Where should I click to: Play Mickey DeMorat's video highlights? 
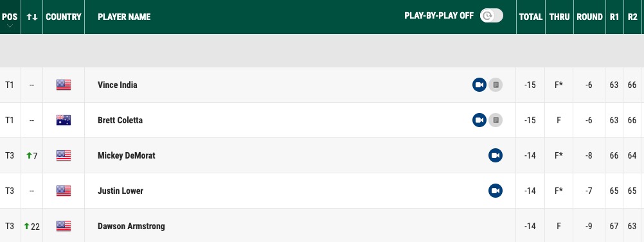[496, 155]
